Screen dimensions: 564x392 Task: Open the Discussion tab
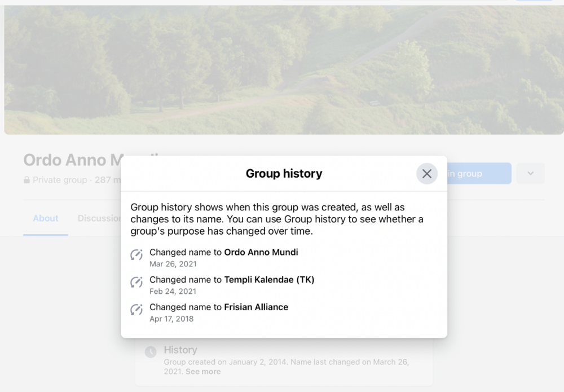tap(99, 218)
